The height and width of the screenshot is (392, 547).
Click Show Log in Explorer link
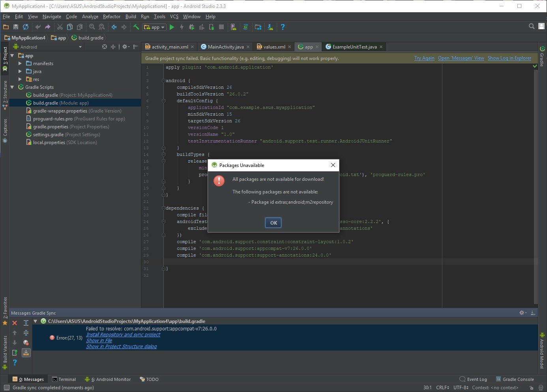point(509,58)
